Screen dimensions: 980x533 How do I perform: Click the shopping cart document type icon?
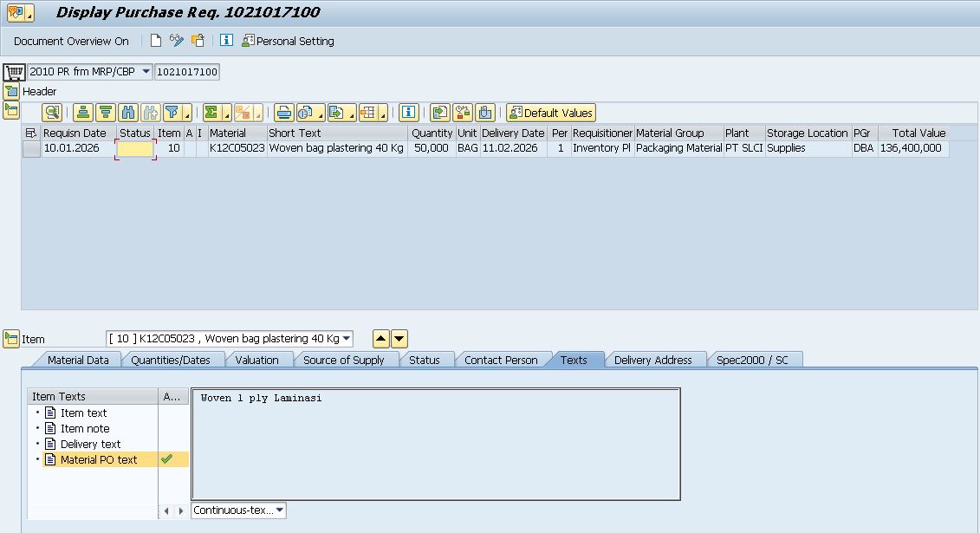pyautogui.click(x=14, y=72)
